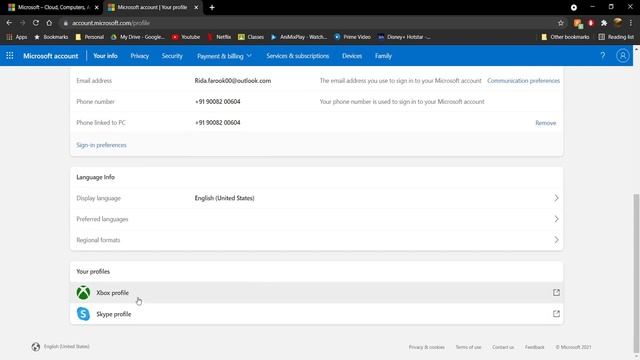
Task: Go to browser home page
Action: pos(49,23)
